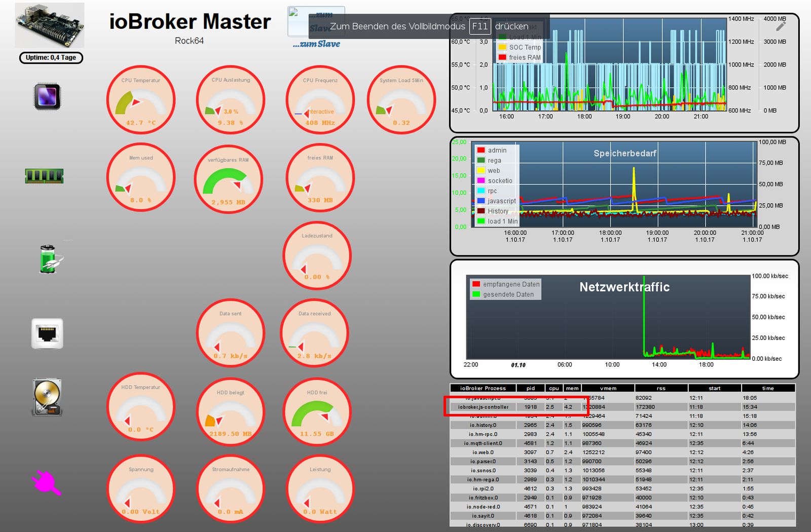Toggle the History legend entry
This screenshot has height=532, width=811.
pyautogui.click(x=493, y=211)
